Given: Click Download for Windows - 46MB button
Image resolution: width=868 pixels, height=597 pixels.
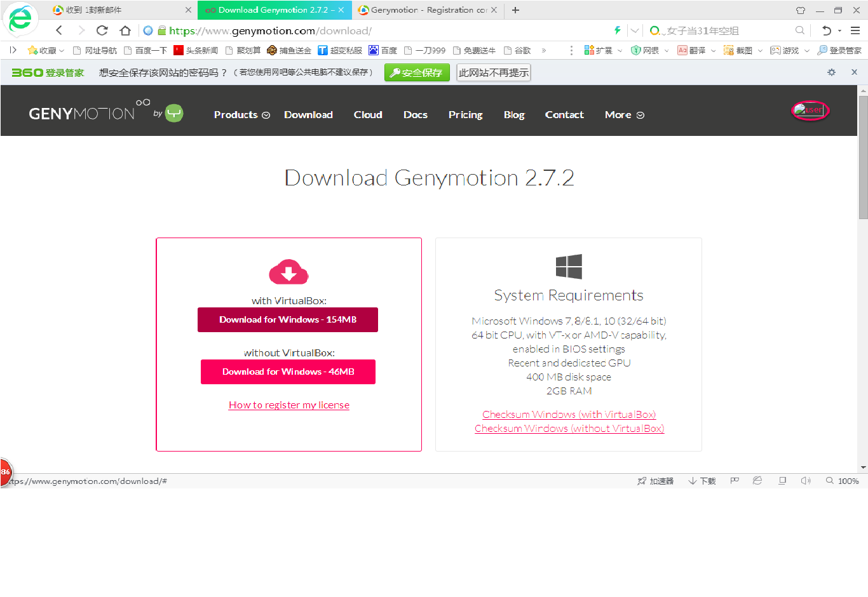Looking at the screenshot, I should tap(288, 372).
